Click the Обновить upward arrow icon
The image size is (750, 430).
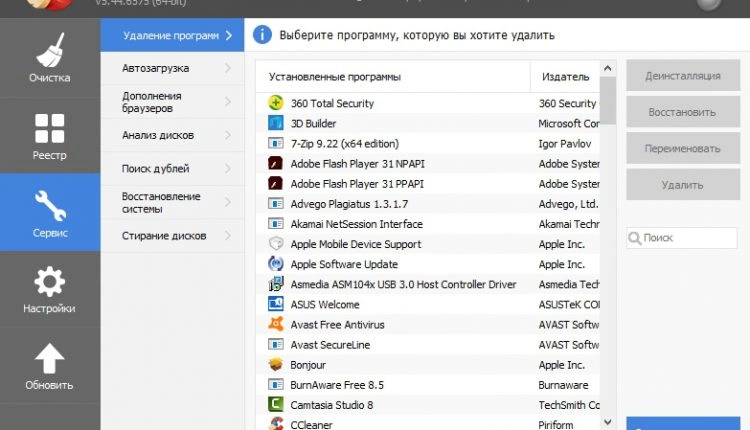[x=49, y=358]
